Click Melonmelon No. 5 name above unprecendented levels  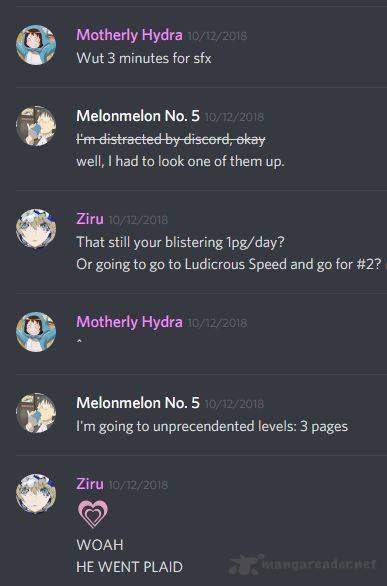pyautogui.click(x=138, y=403)
